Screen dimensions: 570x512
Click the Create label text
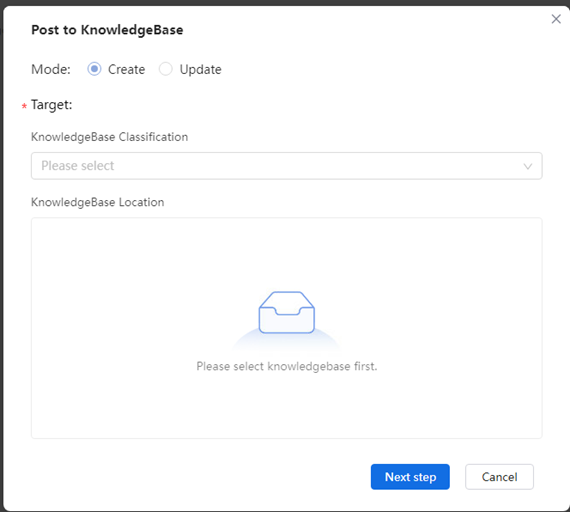pyautogui.click(x=127, y=69)
